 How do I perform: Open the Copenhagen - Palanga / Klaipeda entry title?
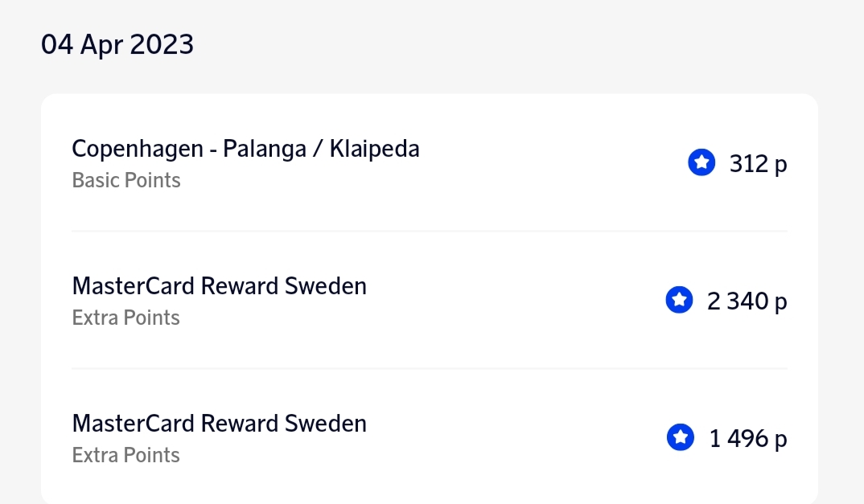(245, 149)
